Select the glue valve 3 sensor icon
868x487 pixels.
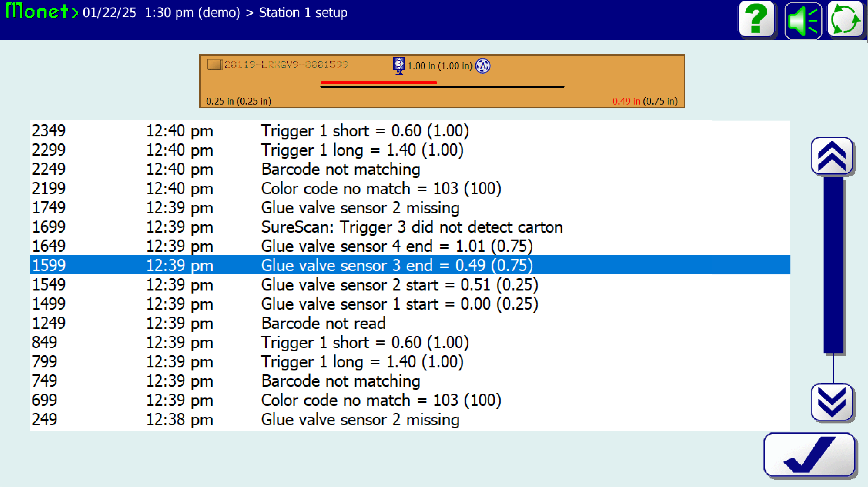point(399,65)
